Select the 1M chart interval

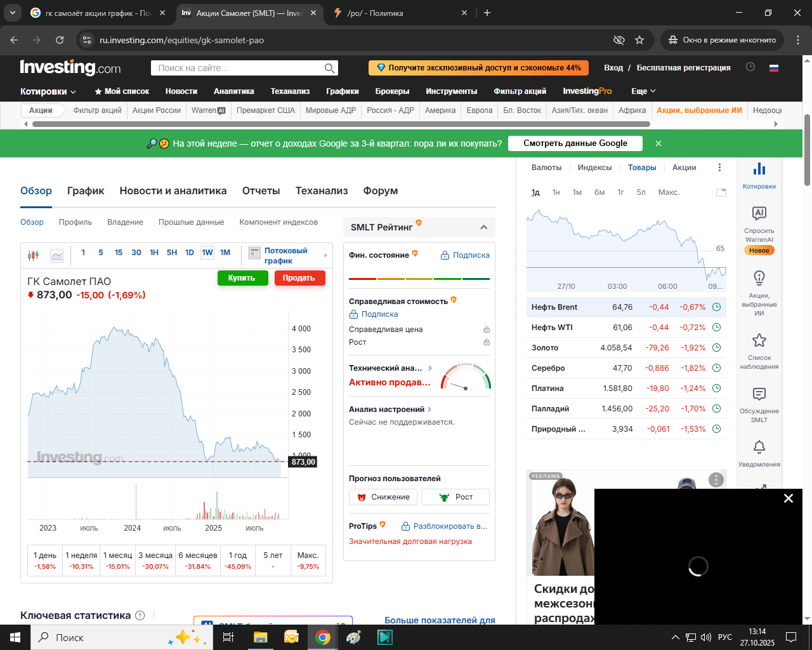225,253
